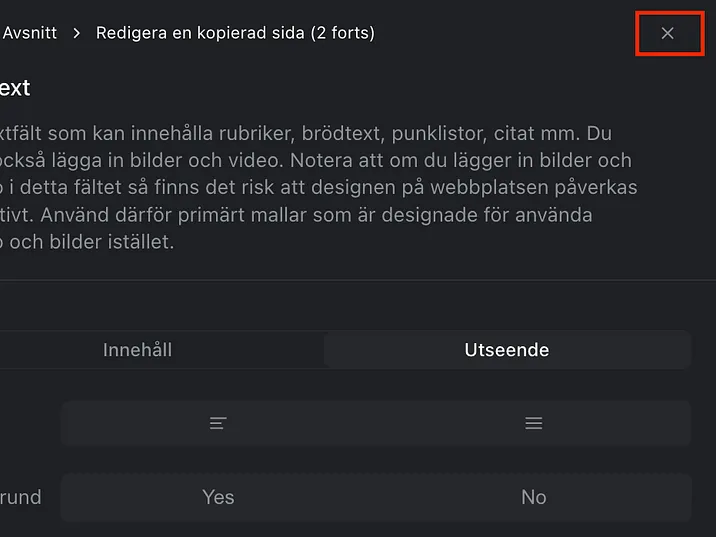
Task: Select the justify alignment icon
Action: pos(533,423)
